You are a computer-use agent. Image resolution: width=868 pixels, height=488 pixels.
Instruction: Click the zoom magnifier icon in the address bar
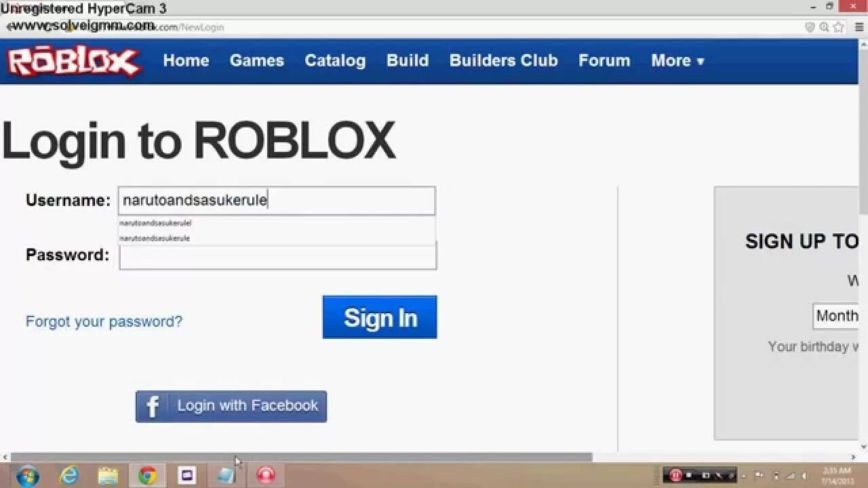point(824,28)
